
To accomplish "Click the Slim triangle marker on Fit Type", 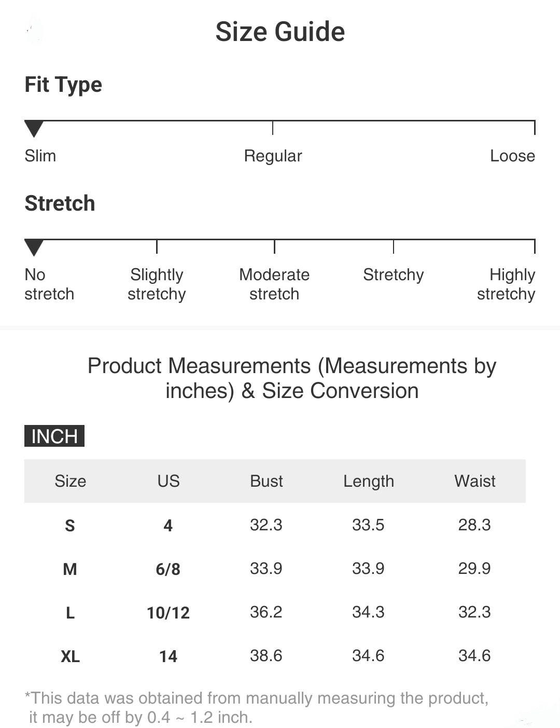I will (34, 128).
